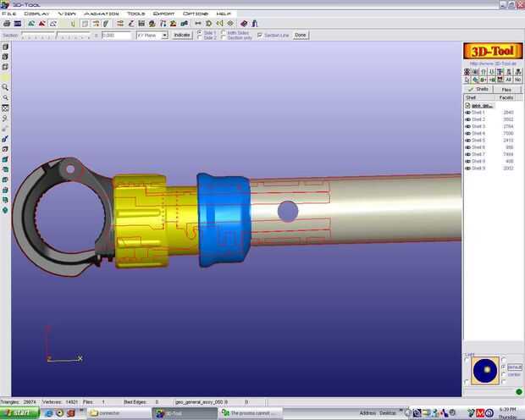525x420 pixels.
Task: Click the magnifier zoom icon in left sidebar
Action: coord(5,87)
